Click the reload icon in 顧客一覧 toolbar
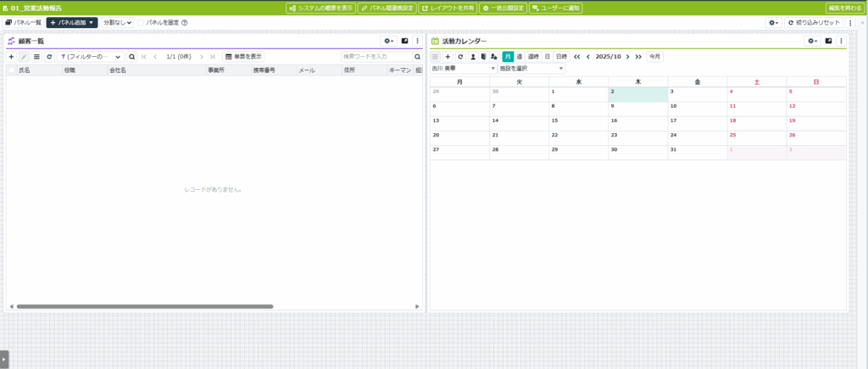This screenshot has width=868, height=369. [49, 57]
